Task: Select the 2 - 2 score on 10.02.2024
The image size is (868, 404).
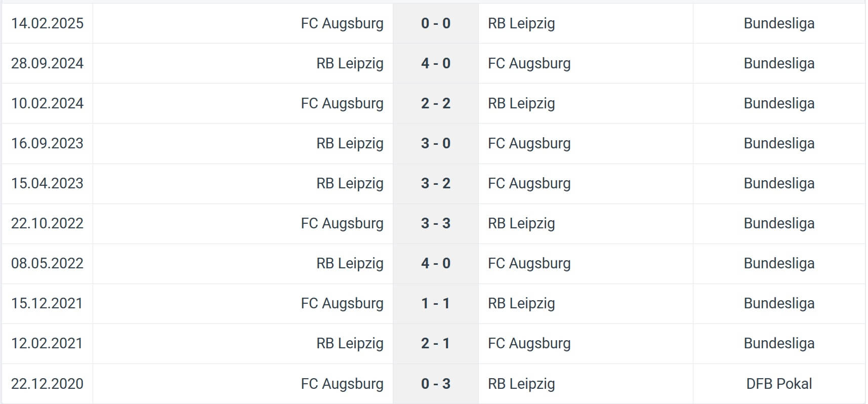Action: tap(435, 103)
